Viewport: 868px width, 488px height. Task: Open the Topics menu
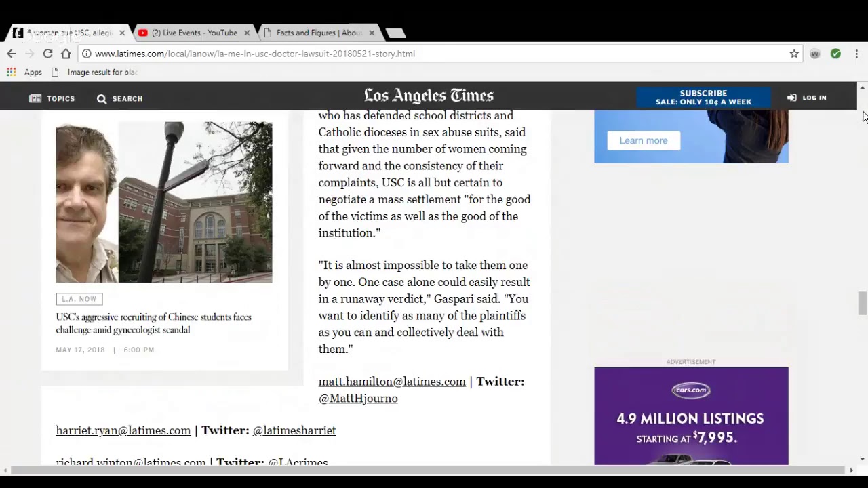(x=52, y=98)
